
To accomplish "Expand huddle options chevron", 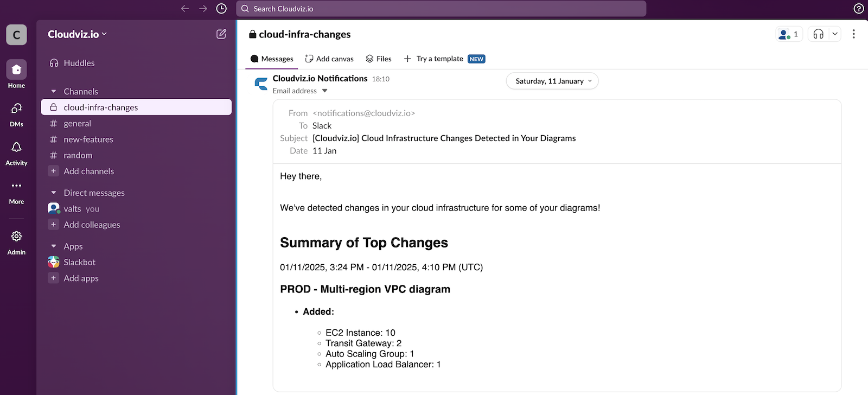I will tap(835, 34).
